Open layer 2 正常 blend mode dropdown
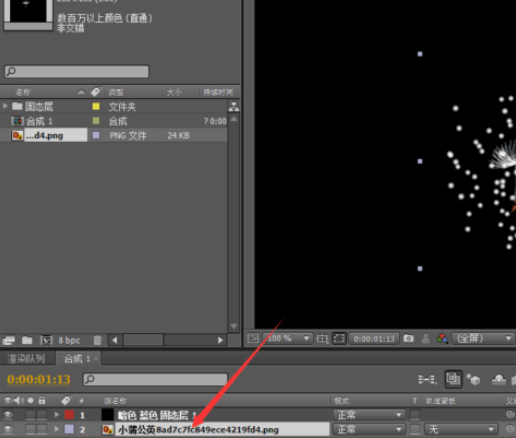 click(369, 429)
